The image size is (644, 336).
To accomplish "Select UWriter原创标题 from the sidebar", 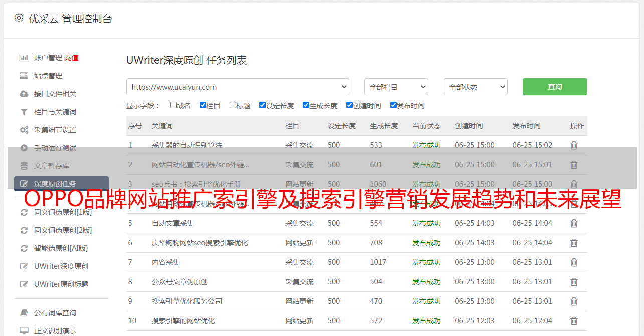I will coord(61,284).
